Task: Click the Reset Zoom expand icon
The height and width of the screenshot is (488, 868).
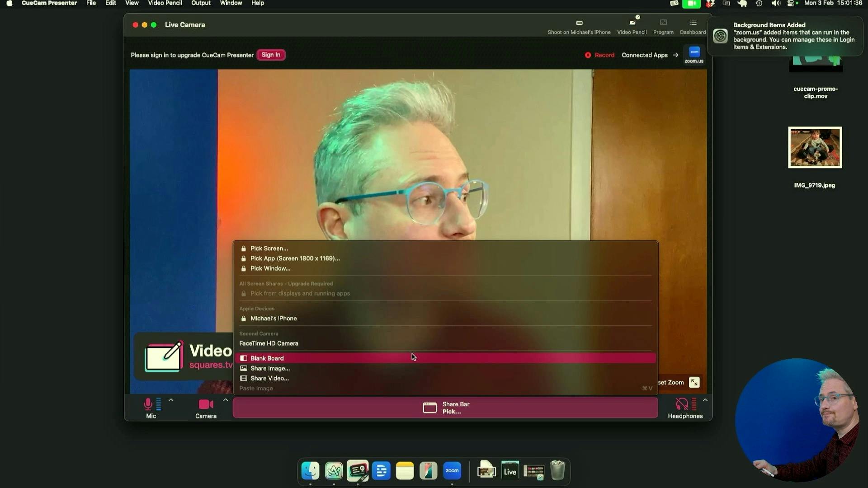Action: 694,382
